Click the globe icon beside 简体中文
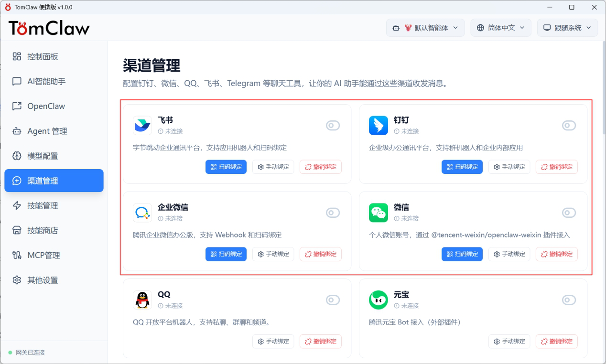 (x=480, y=28)
